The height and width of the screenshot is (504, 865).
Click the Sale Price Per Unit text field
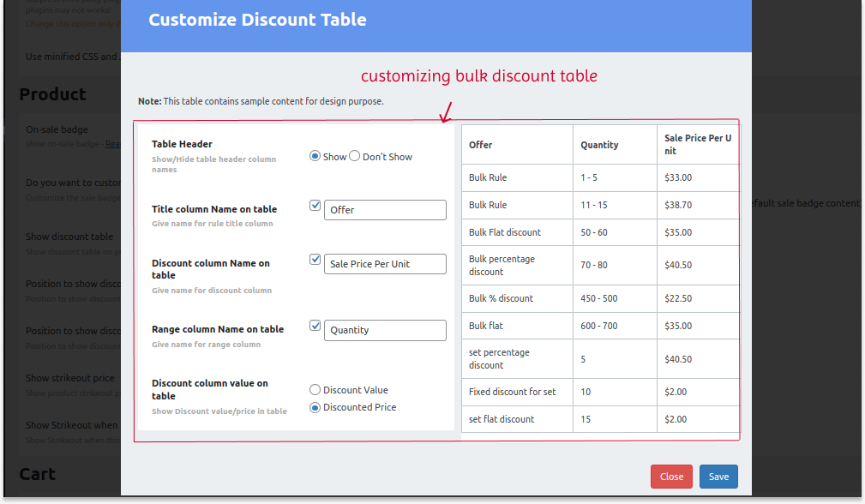384,264
